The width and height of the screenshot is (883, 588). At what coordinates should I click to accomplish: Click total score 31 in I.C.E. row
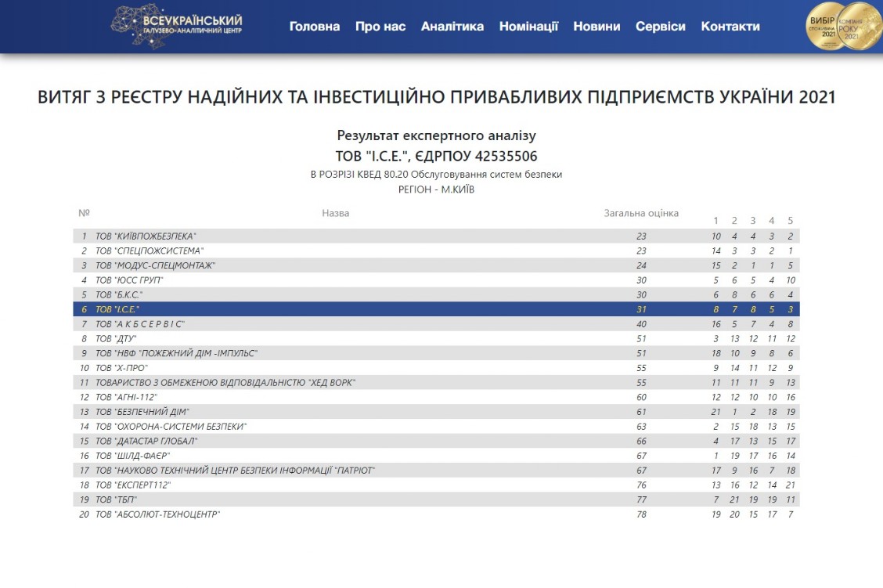pos(641,309)
